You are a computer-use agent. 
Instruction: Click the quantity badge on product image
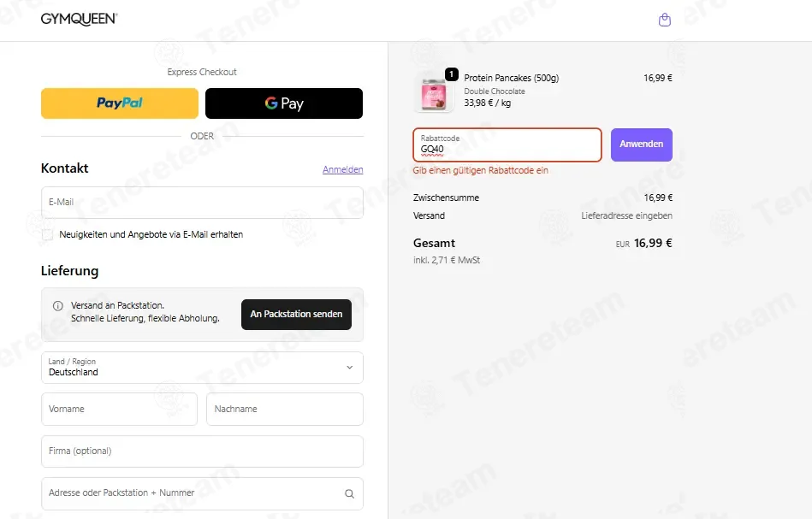pyautogui.click(x=452, y=74)
